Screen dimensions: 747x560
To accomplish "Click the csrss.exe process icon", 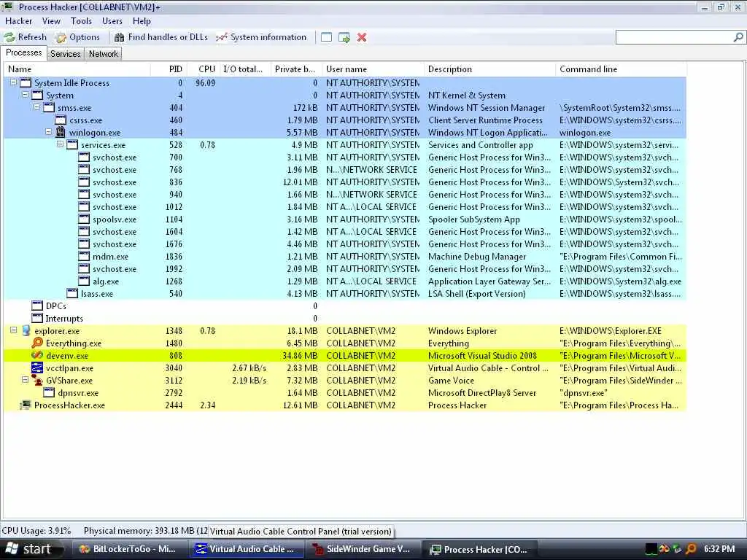I will (x=61, y=120).
